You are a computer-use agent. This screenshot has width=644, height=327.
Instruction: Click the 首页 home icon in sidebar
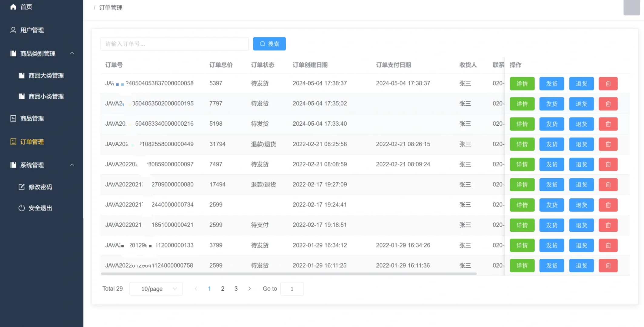(13, 7)
